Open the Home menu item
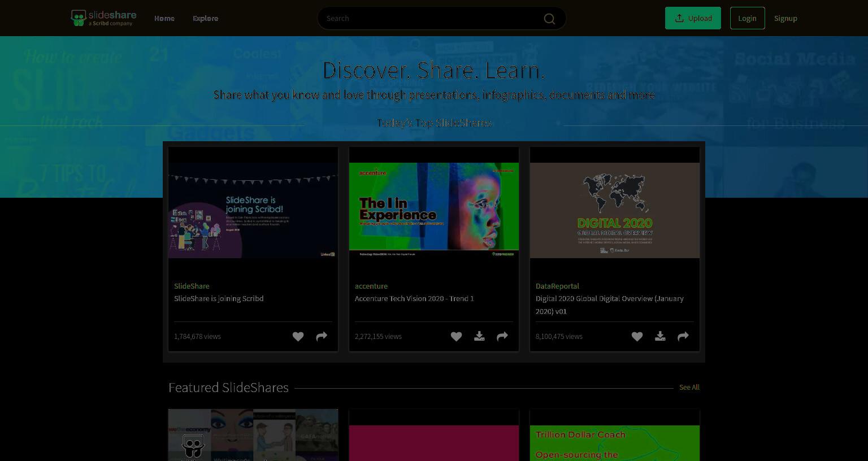 click(x=164, y=18)
